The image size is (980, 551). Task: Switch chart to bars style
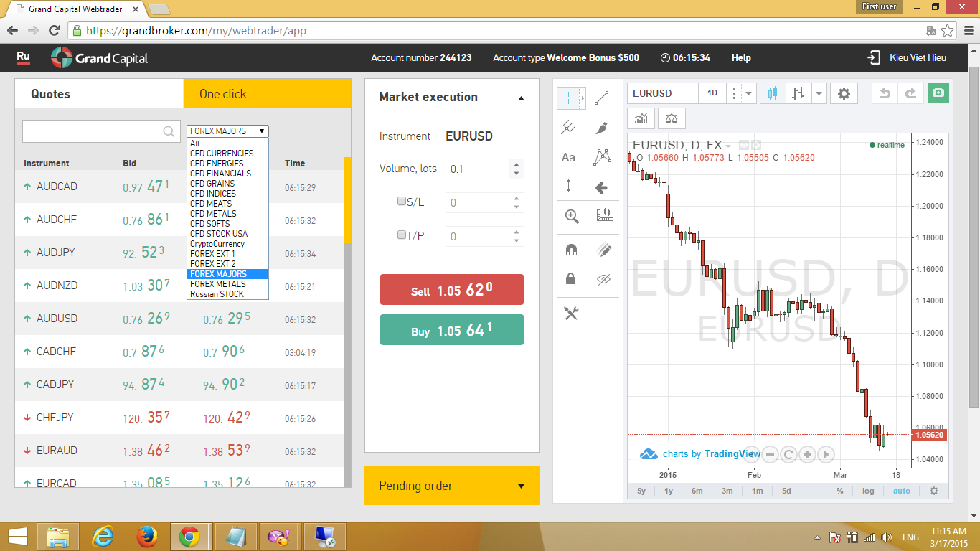point(798,93)
